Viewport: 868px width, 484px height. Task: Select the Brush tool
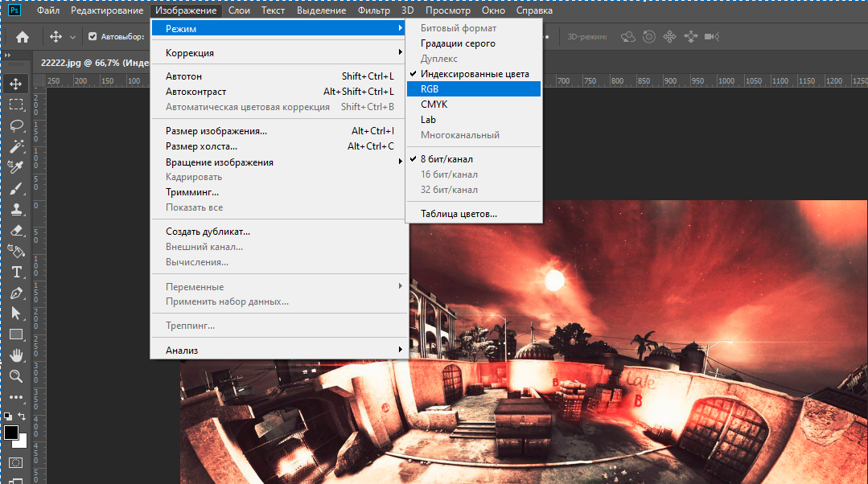point(15,189)
